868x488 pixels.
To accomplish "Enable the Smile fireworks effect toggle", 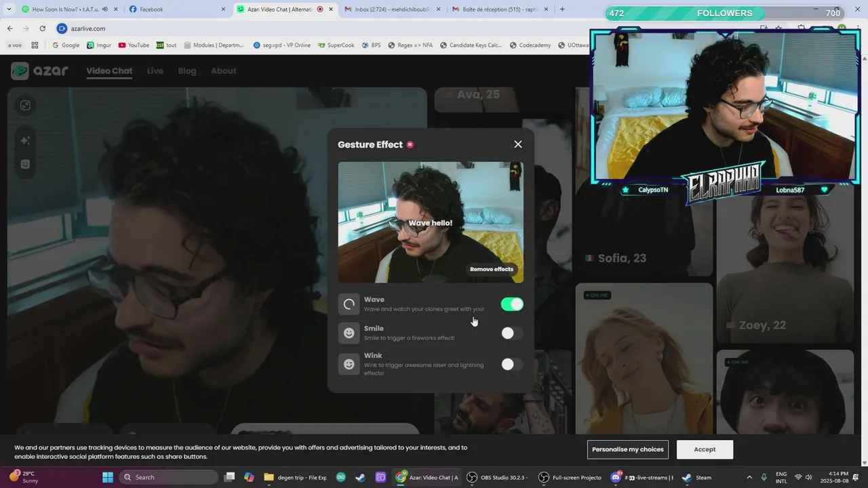I will click(x=512, y=333).
